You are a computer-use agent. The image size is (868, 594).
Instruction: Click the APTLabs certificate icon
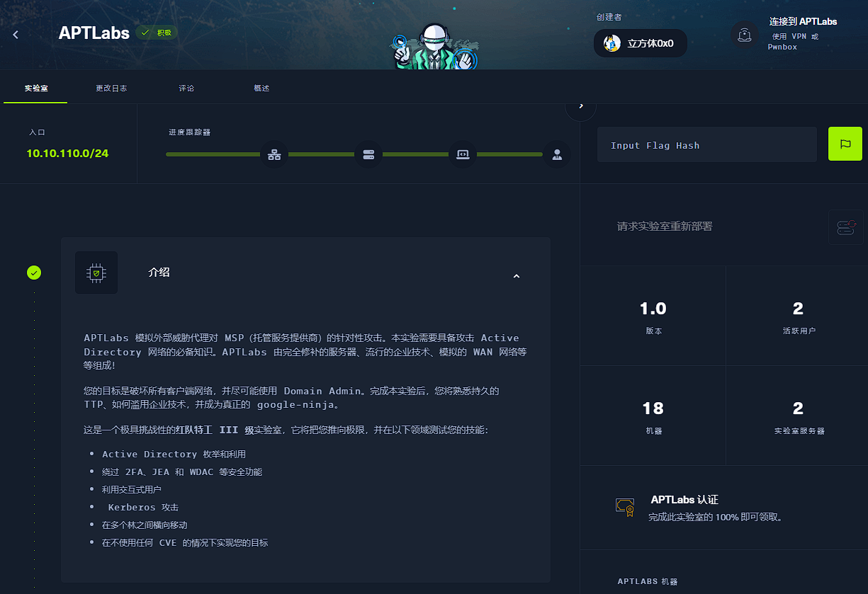(x=624, y=506)
